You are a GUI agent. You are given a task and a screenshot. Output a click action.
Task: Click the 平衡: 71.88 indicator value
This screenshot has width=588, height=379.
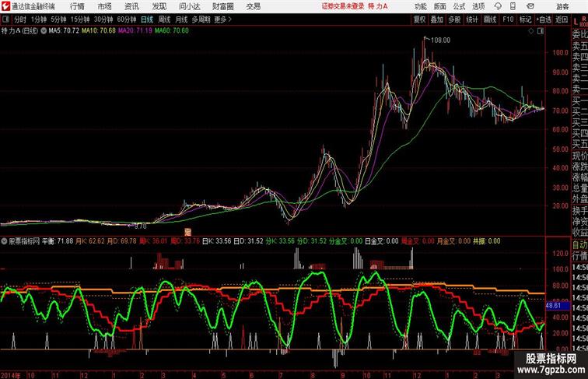[58, 241]
